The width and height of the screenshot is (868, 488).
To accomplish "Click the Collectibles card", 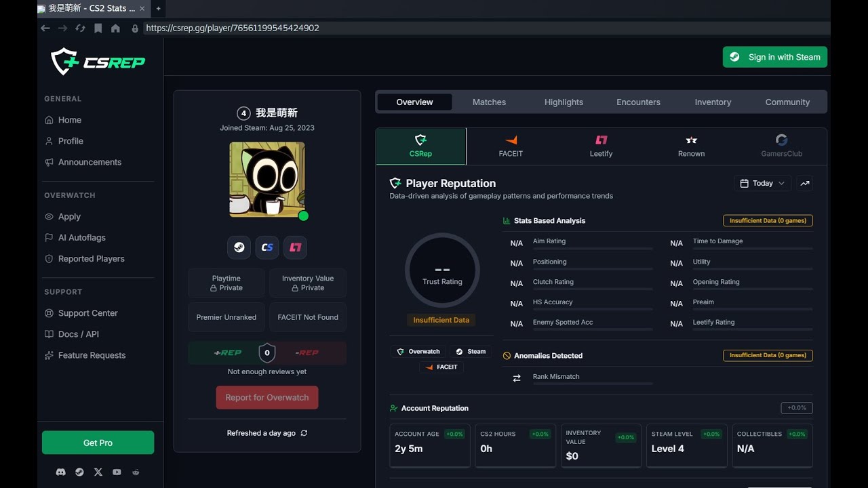I will 772,446.
